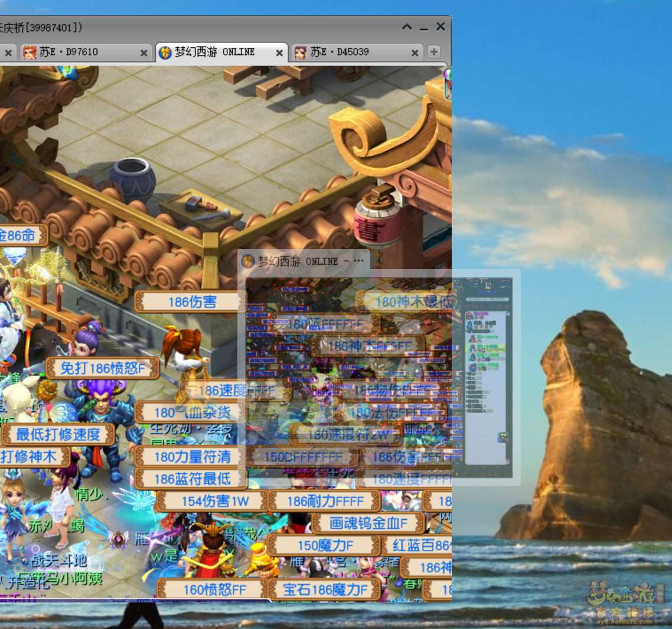This screenshot has width=672, height=629.
Task: Click the 150魔力F stall sign
Action: click(x=324, y=545)
